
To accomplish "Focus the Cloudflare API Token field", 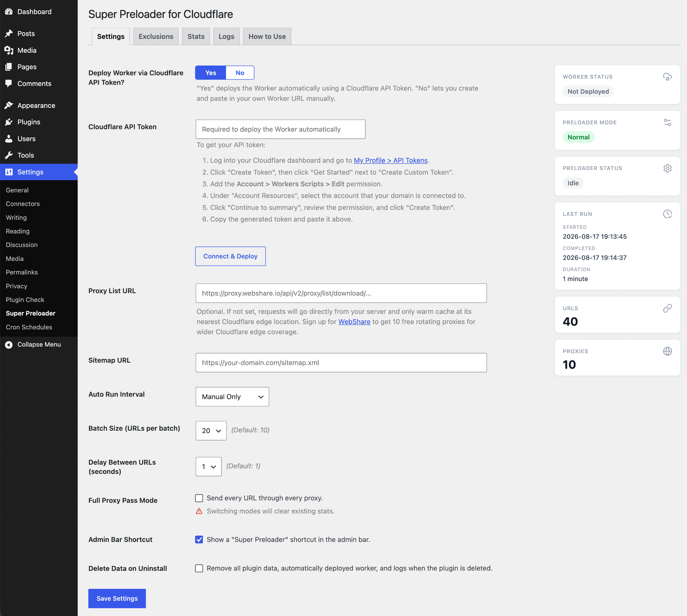I will (280, 129).
